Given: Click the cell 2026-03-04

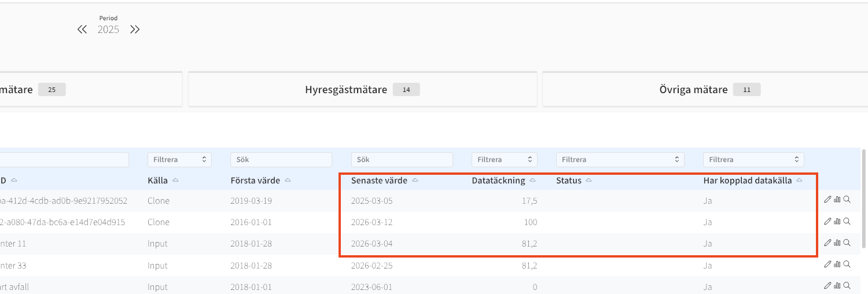Looking at the screenshot, I should [372, 244].
